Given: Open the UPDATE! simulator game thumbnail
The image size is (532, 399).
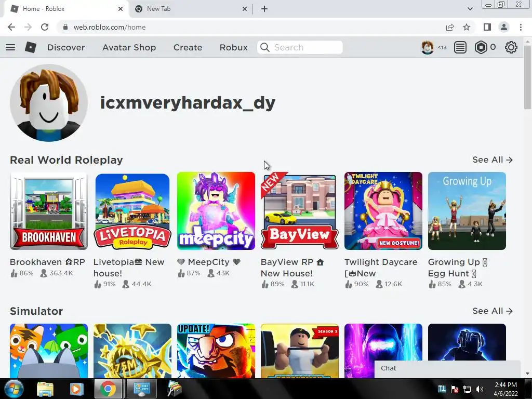Looking at the screenshot, I should [216, 351].
